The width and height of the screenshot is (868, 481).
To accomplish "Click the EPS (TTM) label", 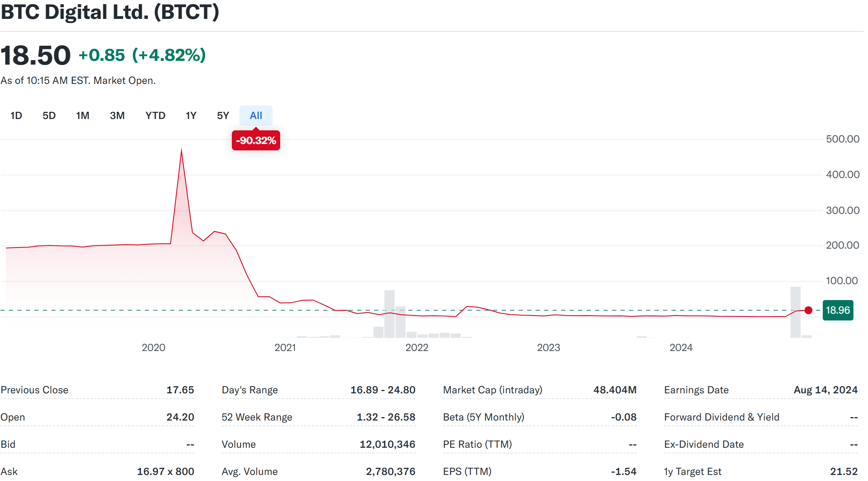I will (467, 472).
